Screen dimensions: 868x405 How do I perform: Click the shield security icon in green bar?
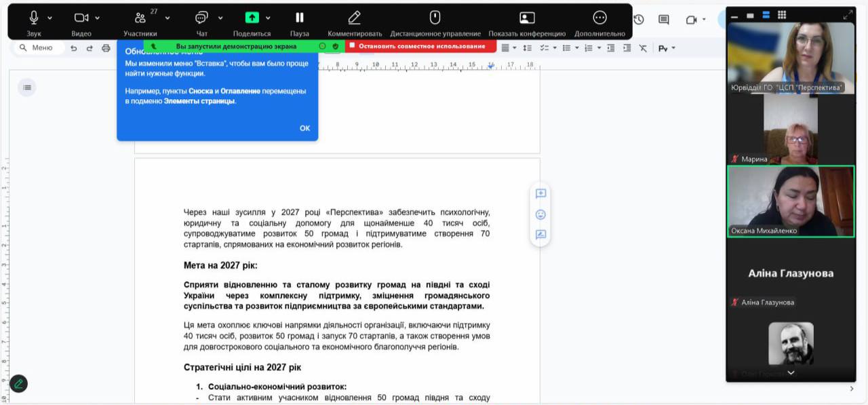coord(336,46)
